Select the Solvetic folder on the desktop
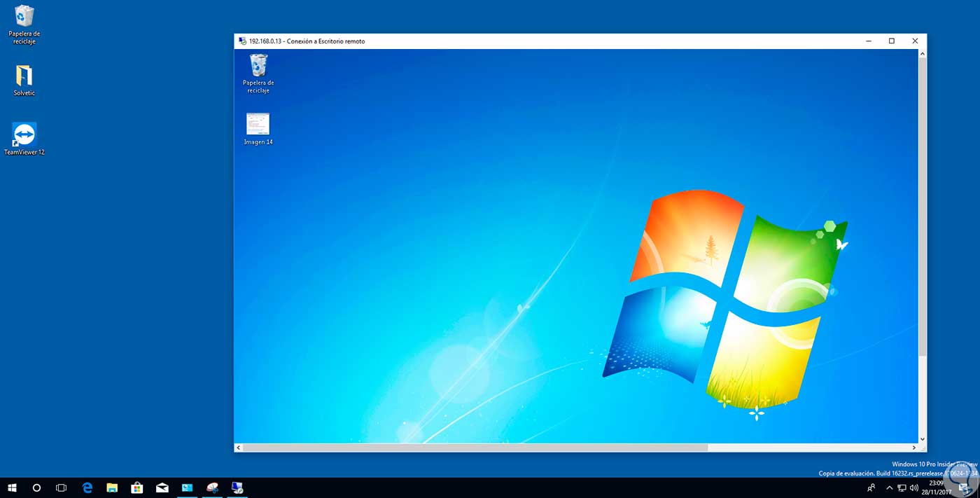 pyautogui.click(x=24, y=80)
